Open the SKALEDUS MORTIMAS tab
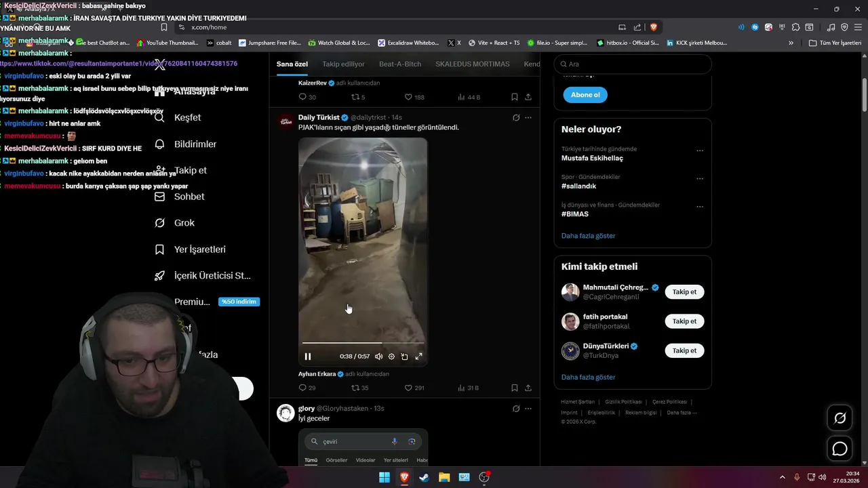Viewport: 868px width, 488px height. (x=473, y=64)
